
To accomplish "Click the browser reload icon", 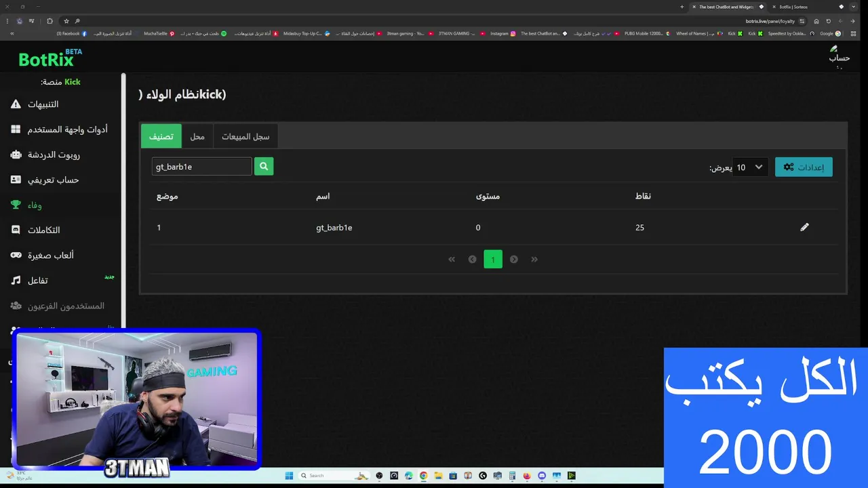I will 828,21.
